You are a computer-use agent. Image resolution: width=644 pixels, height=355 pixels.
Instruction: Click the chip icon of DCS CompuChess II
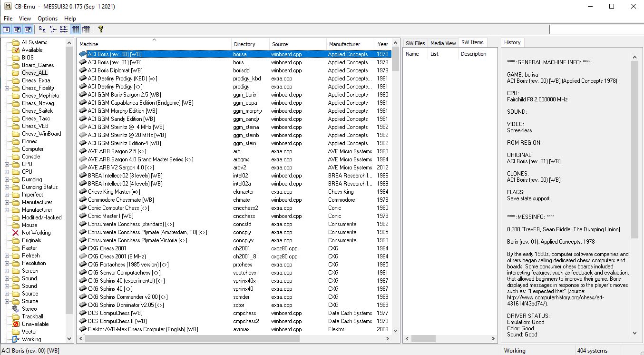(x=83, y=321)
